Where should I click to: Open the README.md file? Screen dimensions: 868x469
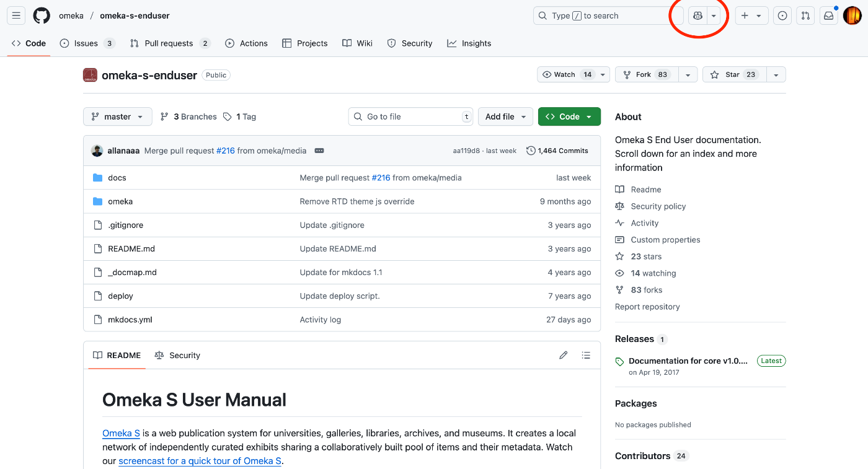tap(131, 248)
